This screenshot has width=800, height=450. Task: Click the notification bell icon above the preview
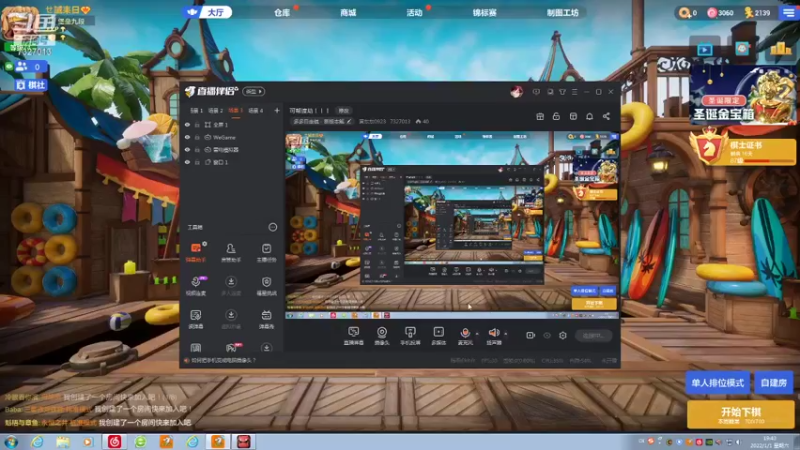coord(589,116)
